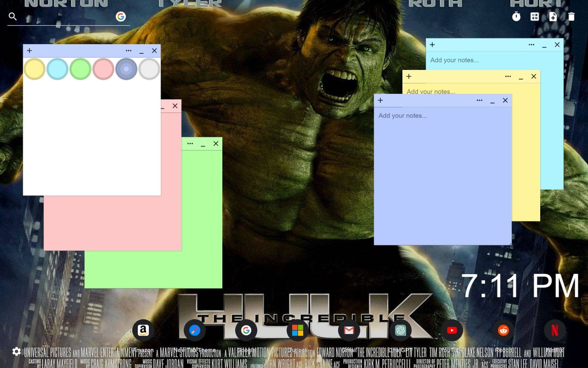Add a note from the cyan note's plus
Viewport: 588px width, 368px height.
pyautogui.click(x=432, y=45)
